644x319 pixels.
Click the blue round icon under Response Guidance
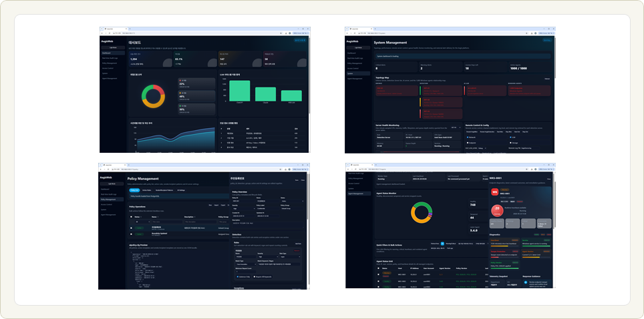[x=526, y=282]
